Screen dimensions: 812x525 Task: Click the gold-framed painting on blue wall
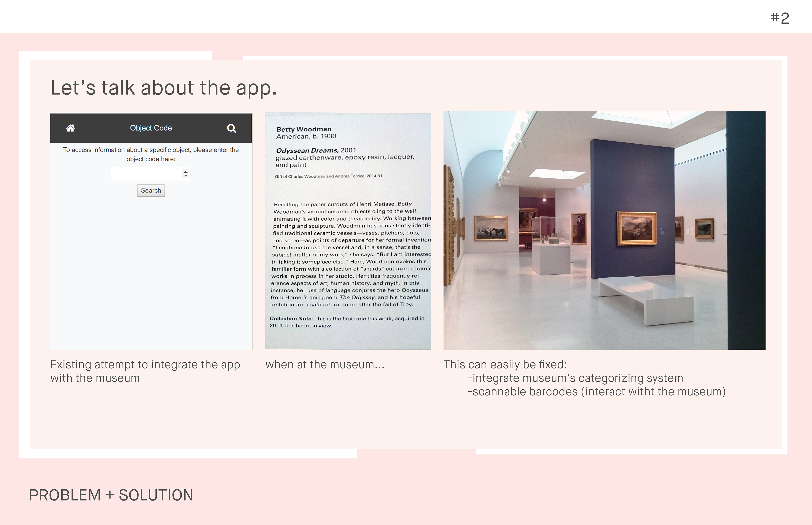[x=637, y=229]
